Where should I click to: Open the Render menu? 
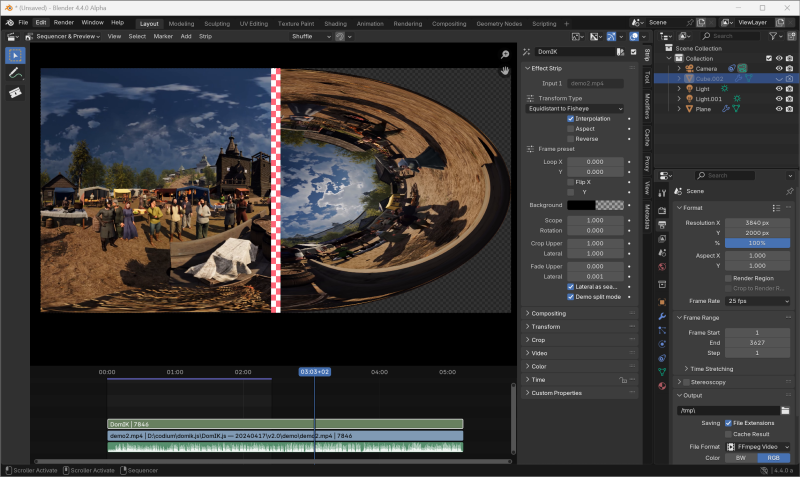(64, 22)
